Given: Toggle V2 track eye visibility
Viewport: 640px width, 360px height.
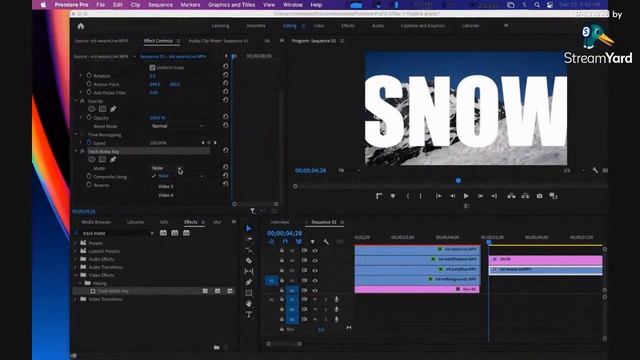Looking at the screenshot, I should pyautogui.click(x=315, y=280).
